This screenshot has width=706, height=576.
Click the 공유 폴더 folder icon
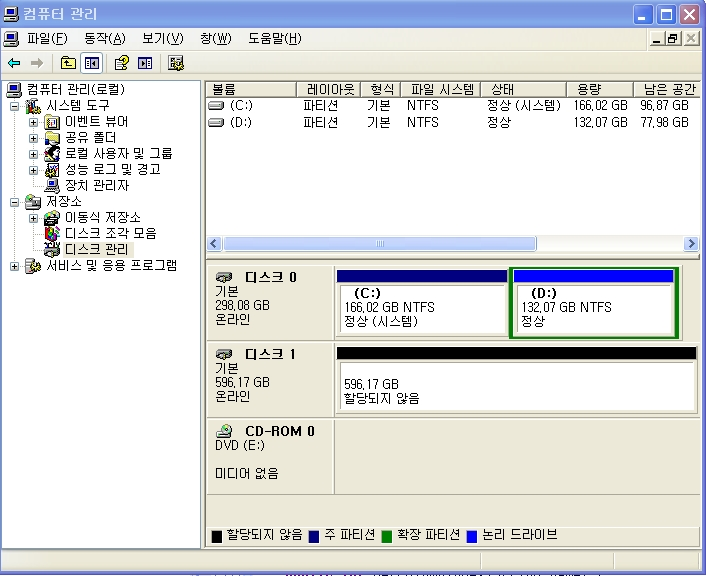tap(52, 138)
